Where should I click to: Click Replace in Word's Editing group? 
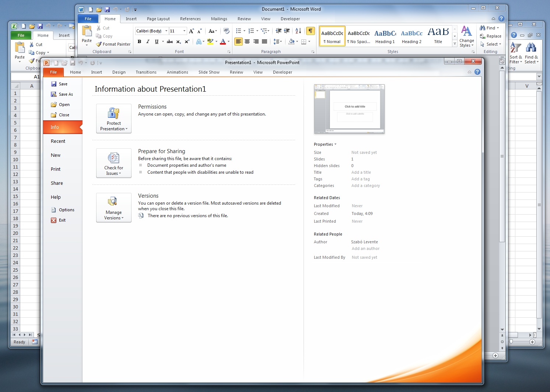490,36
